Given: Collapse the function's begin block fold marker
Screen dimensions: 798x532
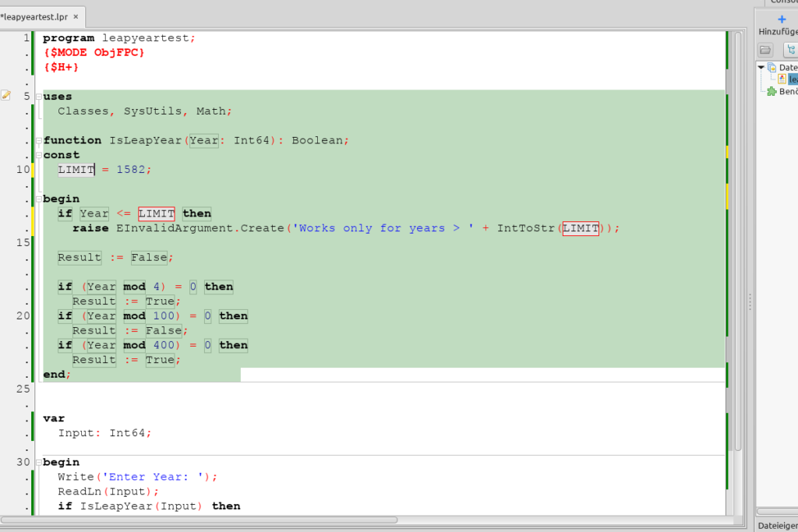Looking at the screenshot, I should tap(38, 199).
